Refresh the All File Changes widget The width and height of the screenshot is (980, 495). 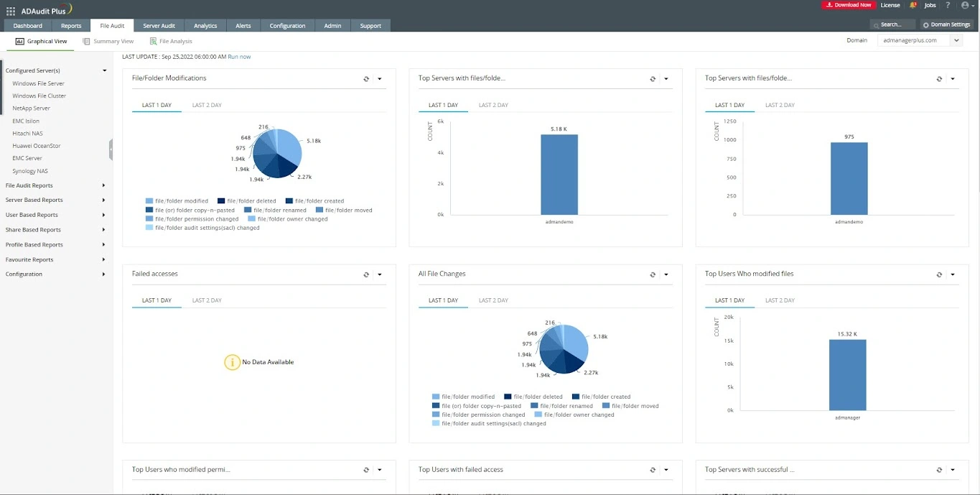coord(653,274)
